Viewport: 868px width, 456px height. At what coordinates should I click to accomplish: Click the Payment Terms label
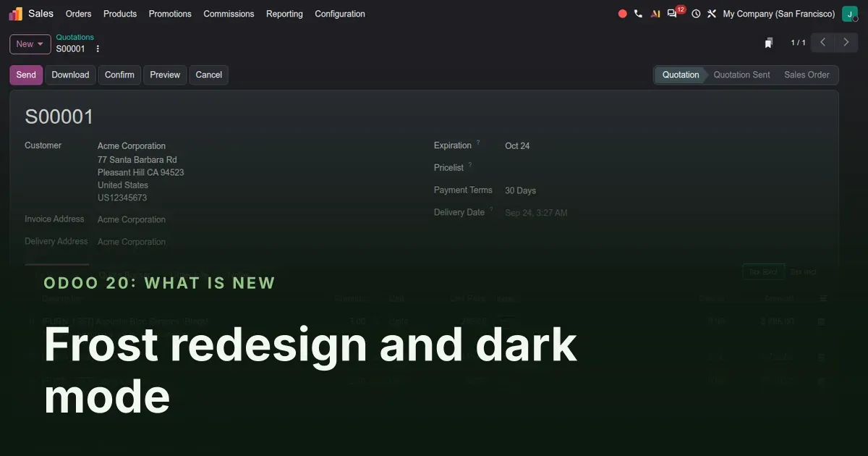(x=463, y=190)
